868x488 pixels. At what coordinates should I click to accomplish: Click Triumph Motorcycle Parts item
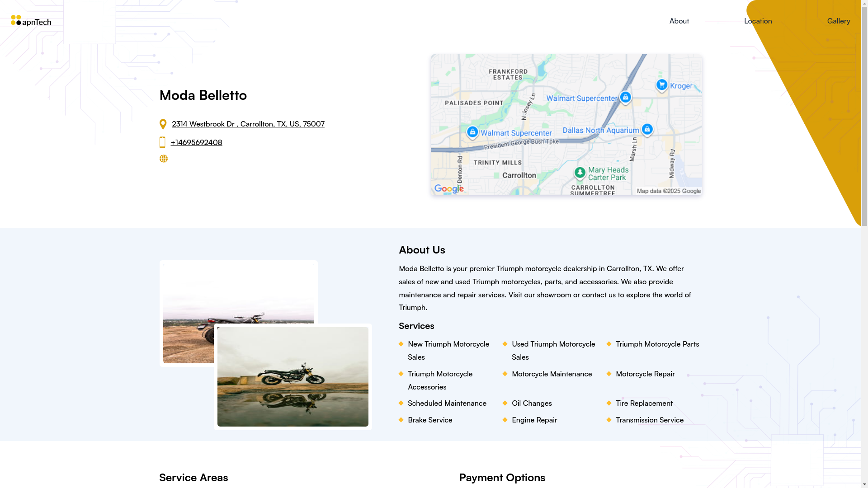(x=657, y=344)
